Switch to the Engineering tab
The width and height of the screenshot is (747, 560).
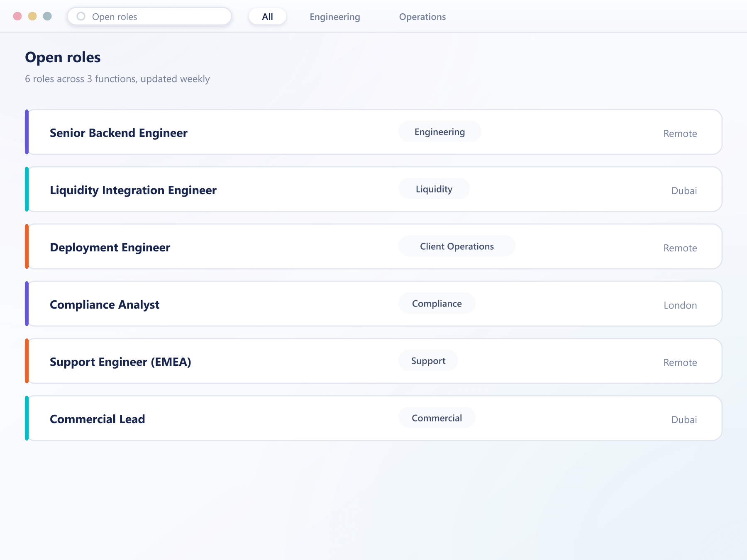tap(335, 17)
